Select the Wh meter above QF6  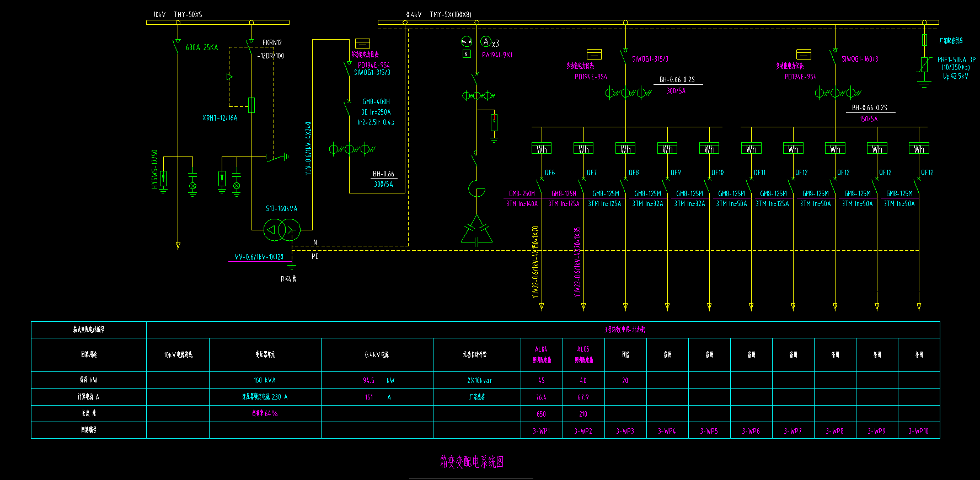[x=542, y=149]
